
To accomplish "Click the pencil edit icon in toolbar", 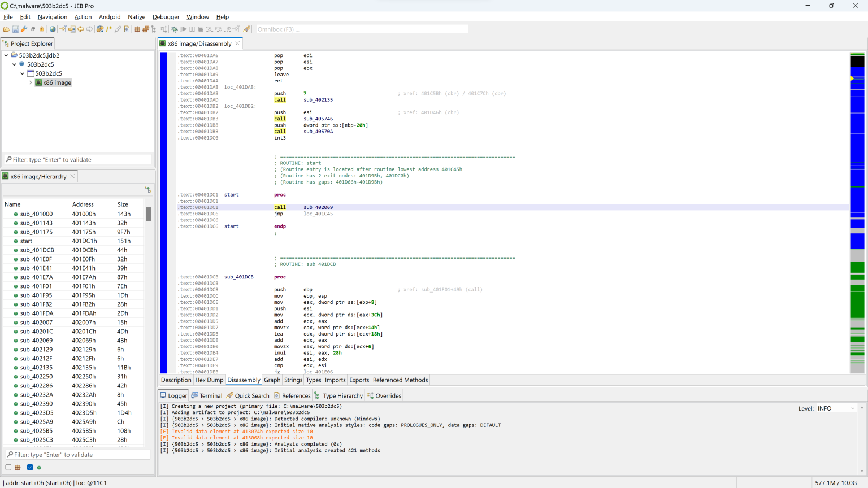I will pyautogui.click(x=118, y=29).
